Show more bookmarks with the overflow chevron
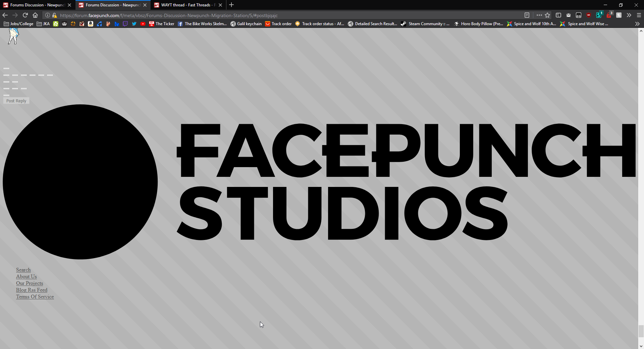This screenshot has width=644, height=349. 637,24
